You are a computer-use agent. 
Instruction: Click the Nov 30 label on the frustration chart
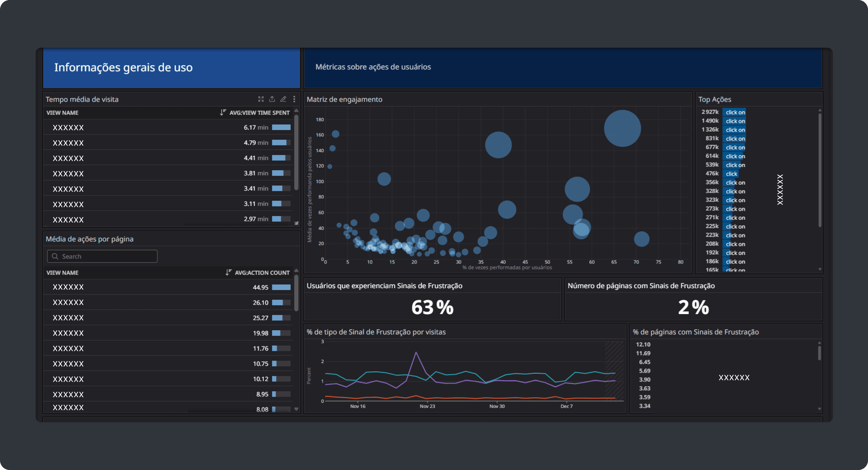coord(497,406)
